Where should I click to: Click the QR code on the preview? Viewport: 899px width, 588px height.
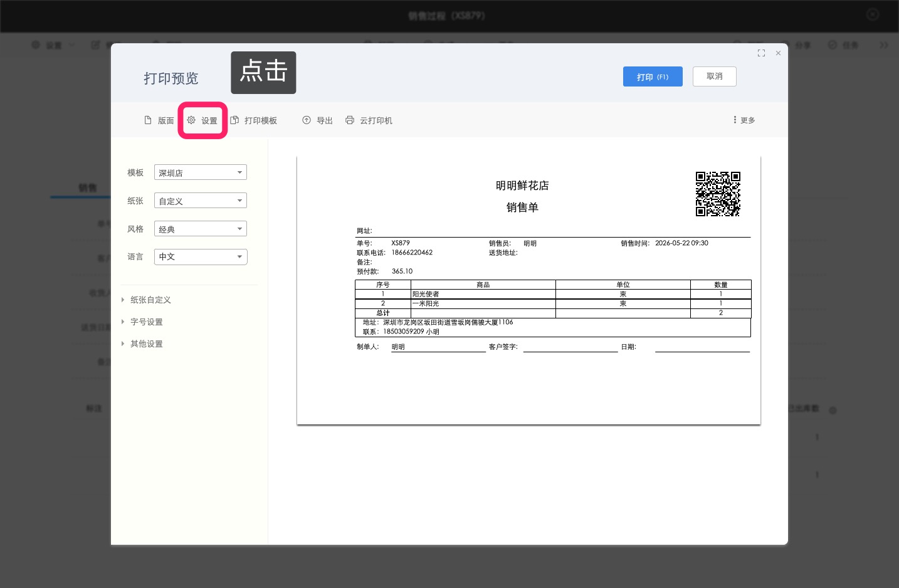tap(718, 194)
